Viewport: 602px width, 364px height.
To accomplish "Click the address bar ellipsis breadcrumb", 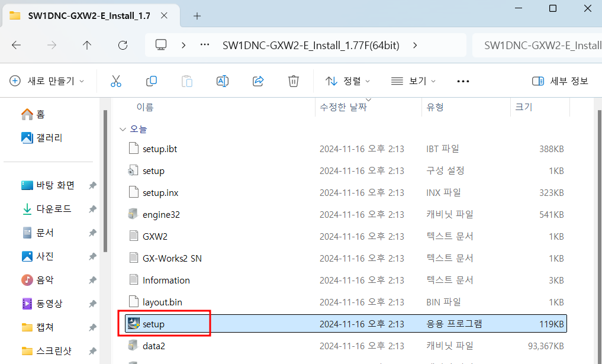I will pos(205,45).
